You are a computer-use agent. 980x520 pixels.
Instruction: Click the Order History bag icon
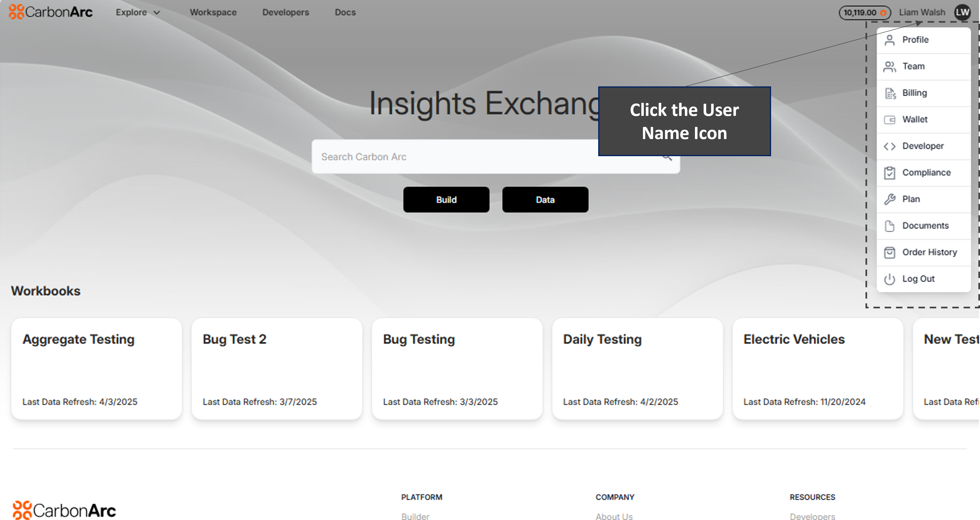[889, 253]
